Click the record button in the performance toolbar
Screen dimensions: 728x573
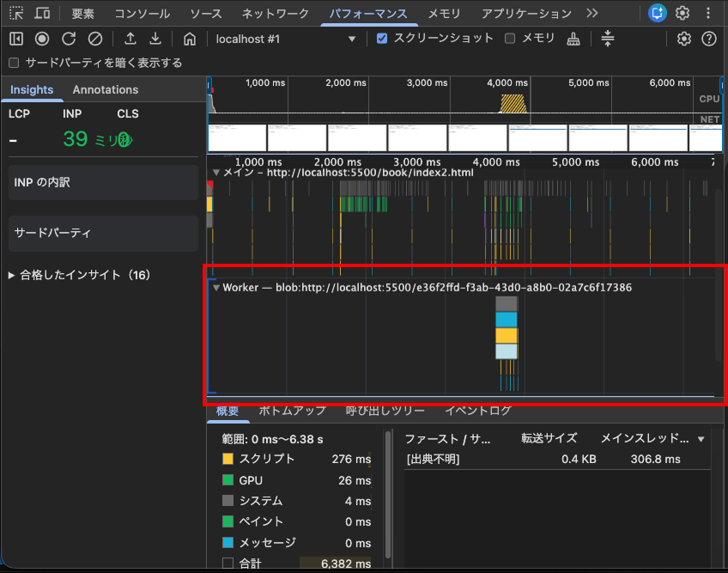pyautogui.click(x=42, y=39)
